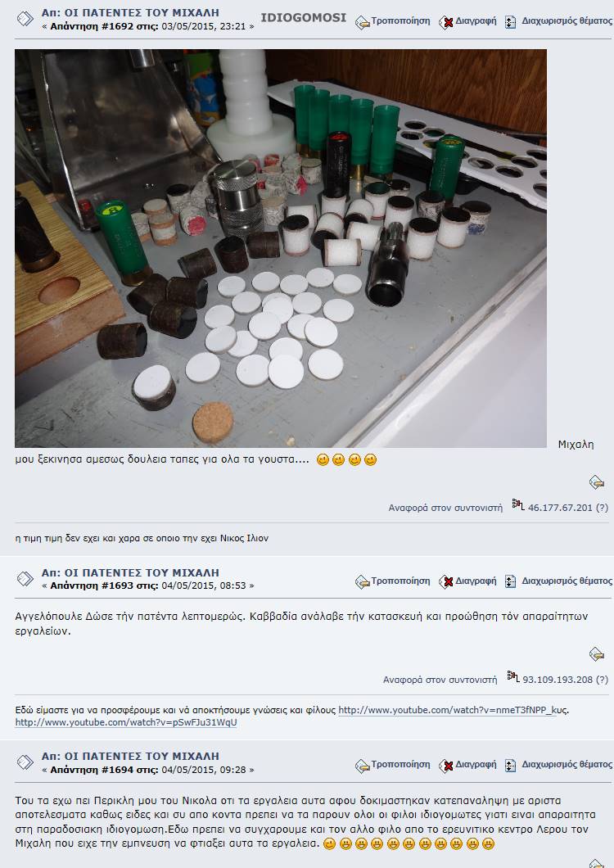Click Διαγραφή link in reply #1694
Screen dimensions: 614x868
pyautogui.click(x=476, y=765)
